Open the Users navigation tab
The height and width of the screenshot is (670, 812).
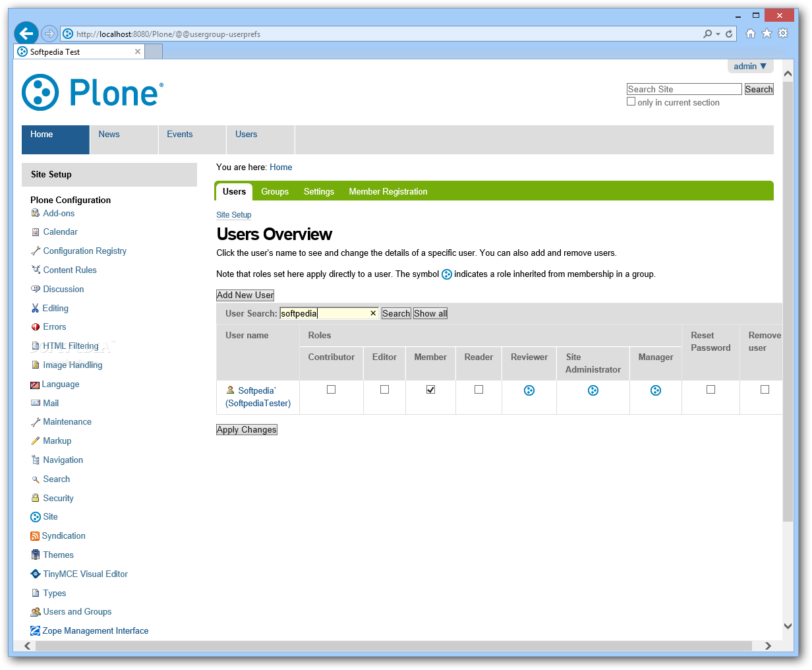(x=261, y=140)
